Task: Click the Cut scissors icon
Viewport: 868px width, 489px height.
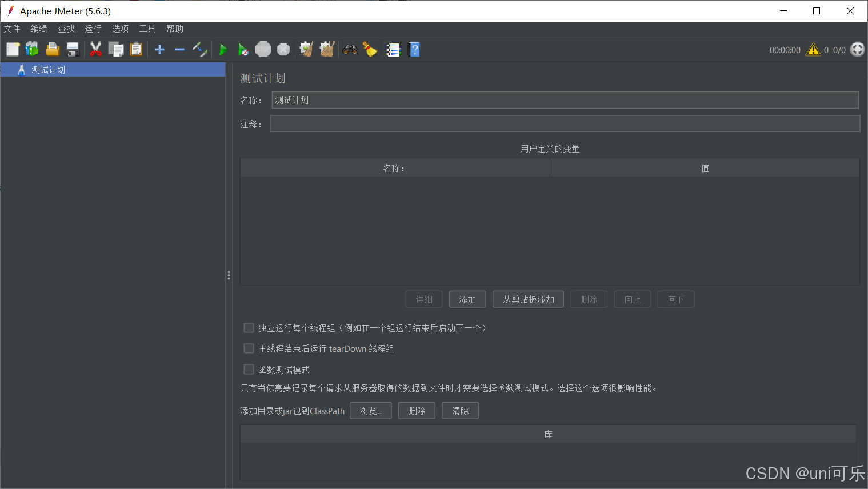Action: [x=95, y=50]
